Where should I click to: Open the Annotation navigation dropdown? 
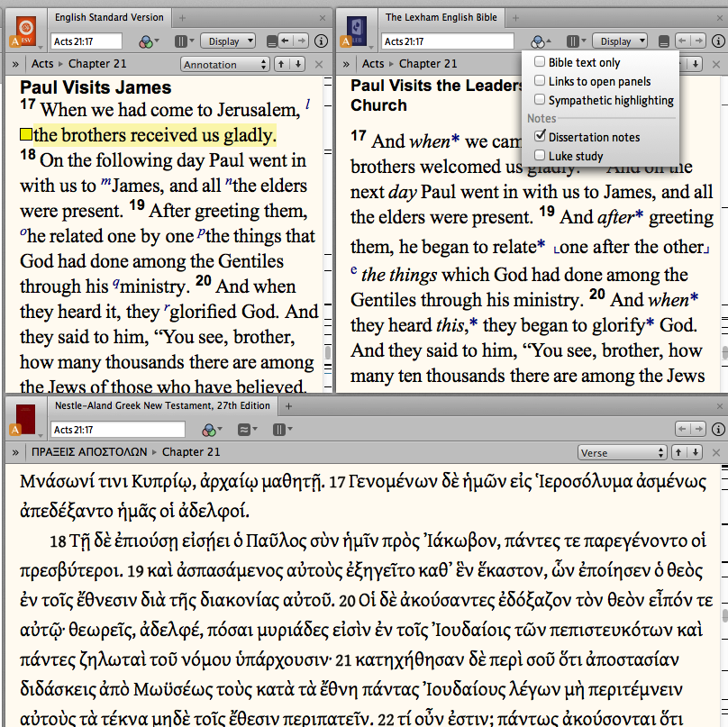coord(225,65)
